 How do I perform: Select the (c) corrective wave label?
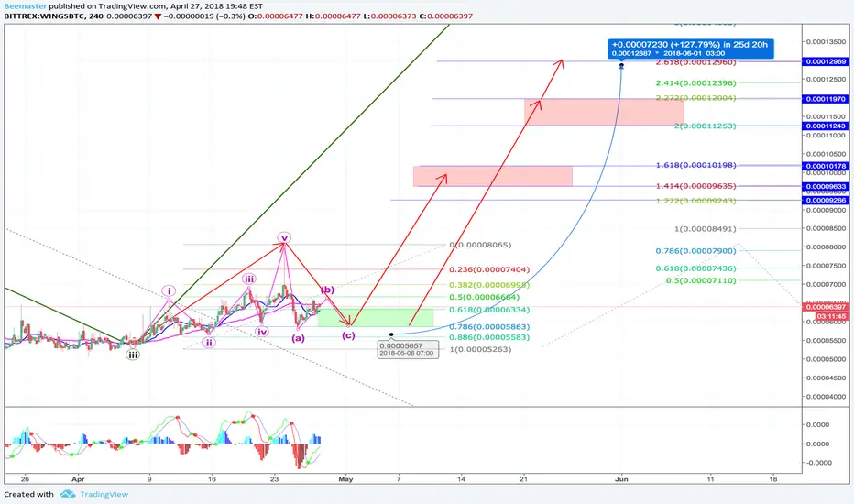[348, 335]
